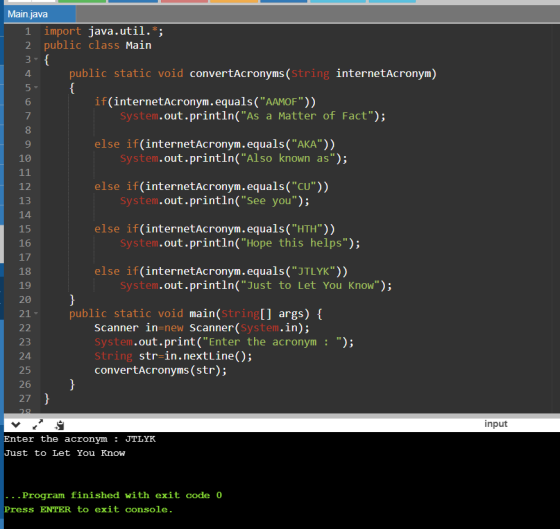Click the convertAcronyms method signature
This screenshot has height=529, width=560.
point(252,74)
